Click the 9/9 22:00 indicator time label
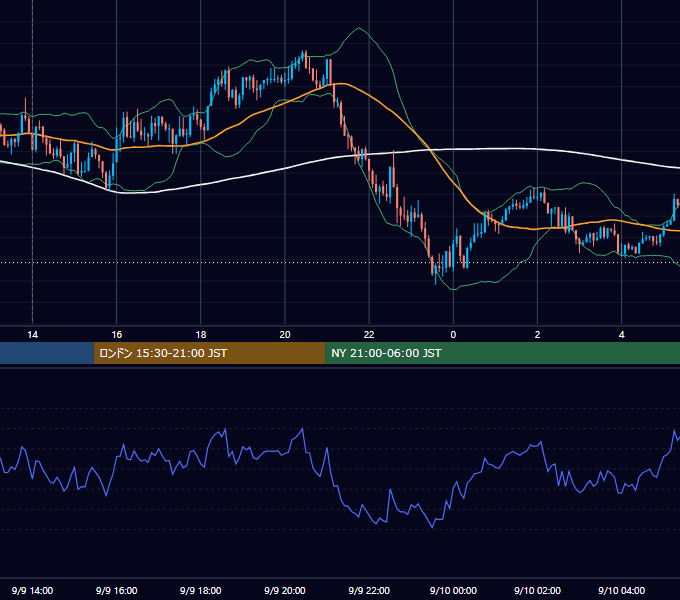Viewport: 680px width, 600px height. pyautogui.click(x=369, y=590)
